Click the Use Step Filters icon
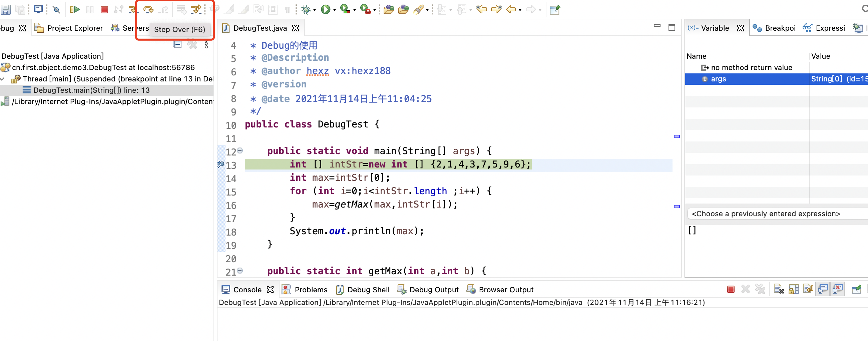The image size is (868, 341). click(196, 9)
